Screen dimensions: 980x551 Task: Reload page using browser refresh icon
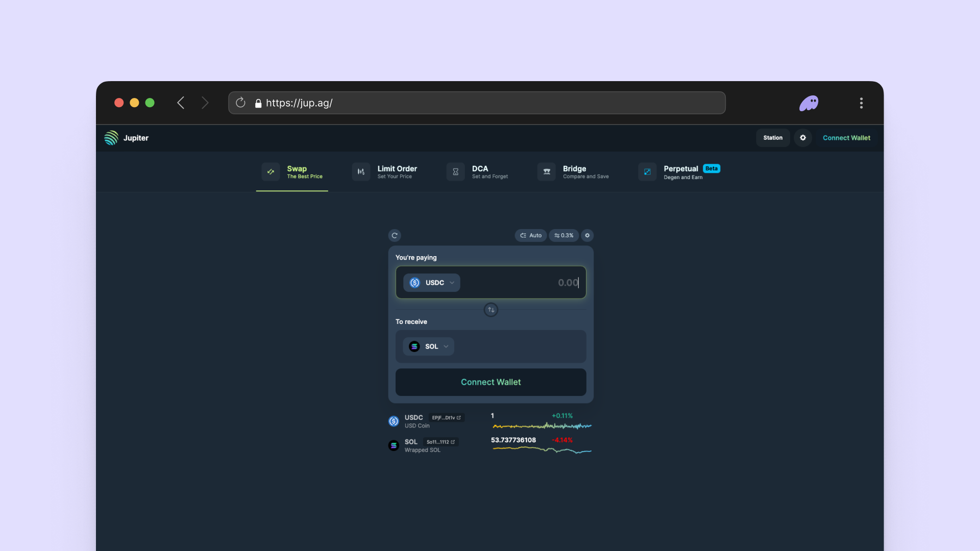[240, 103]
